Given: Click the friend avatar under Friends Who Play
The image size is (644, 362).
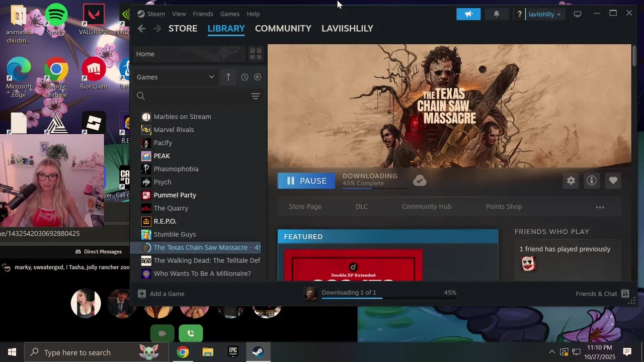Looking at the screenshot, I should point(528,263).
